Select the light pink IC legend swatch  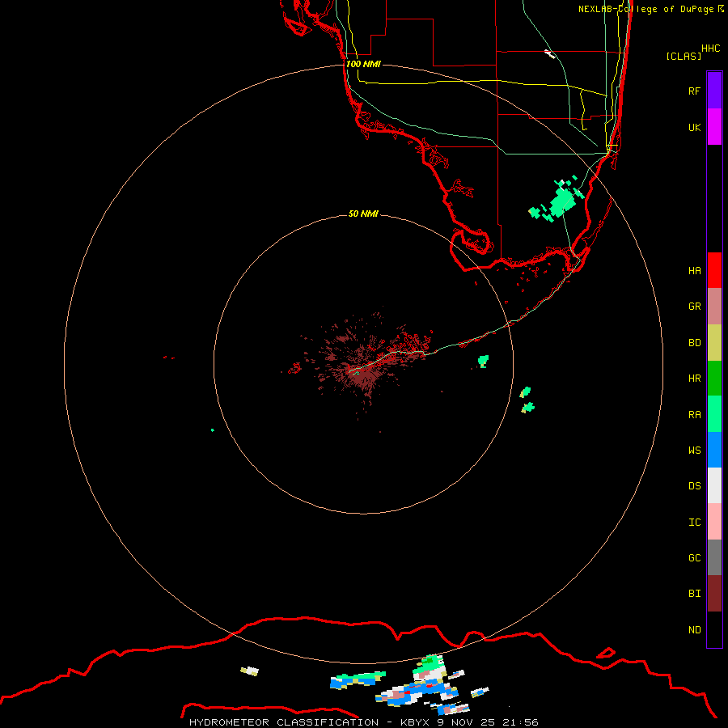[714, 522]
